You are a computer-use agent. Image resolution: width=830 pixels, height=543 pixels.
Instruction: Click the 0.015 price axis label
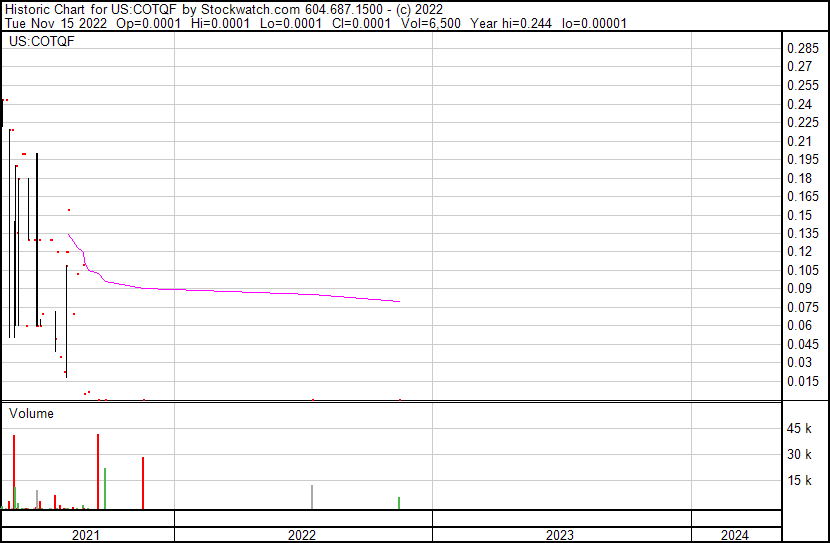[803, 381]
